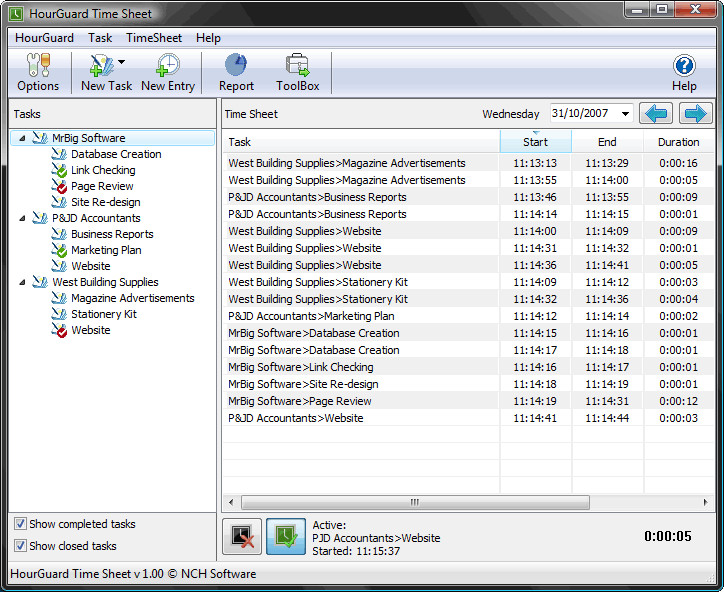Open the date picker dropdown arrow
Image resolution: width=724 pixels, height=592 pixels.
(x=625, y=114)
